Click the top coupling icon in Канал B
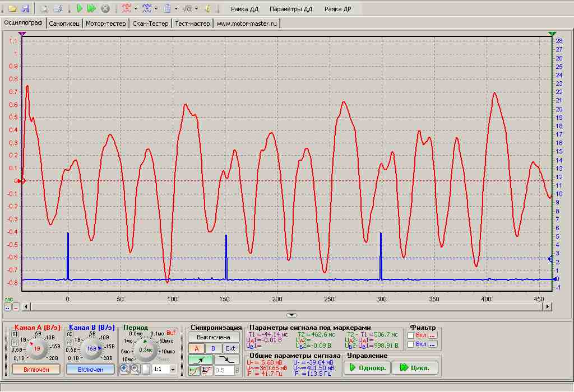The width and height of the screenshot is (574, 392). [x=69, y=334]
